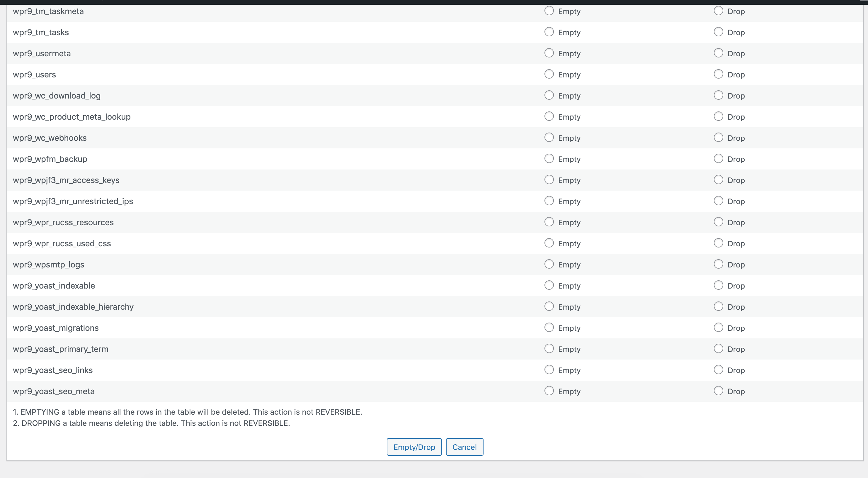868x478 pixels.
Task: Click the Empty/Drop button
Action: coord(414,447)
